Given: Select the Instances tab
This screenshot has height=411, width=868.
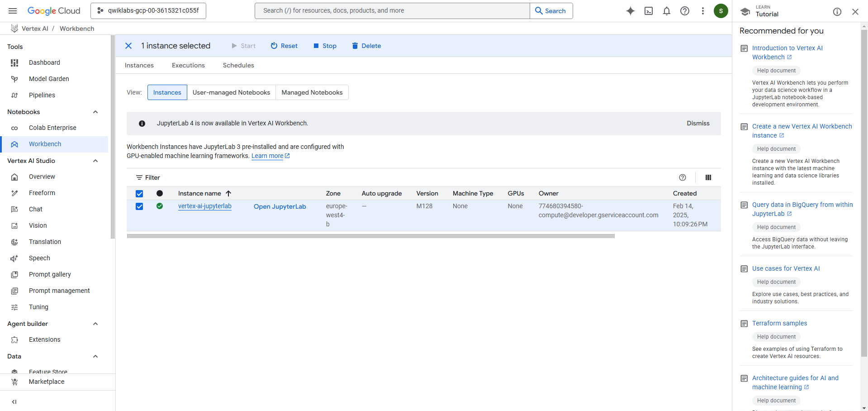Looking at the screenshot, I should click(139, 65).
